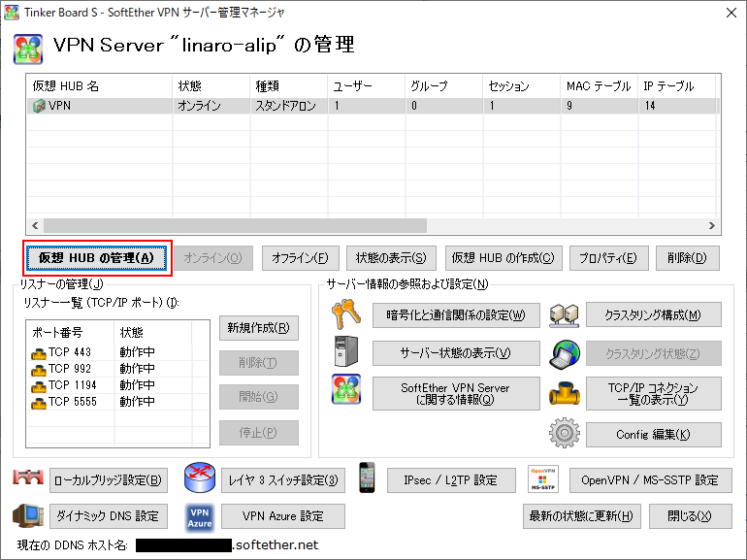Click the server tower status icon
This screenshot has height=560, width=747.
(346, 351)
